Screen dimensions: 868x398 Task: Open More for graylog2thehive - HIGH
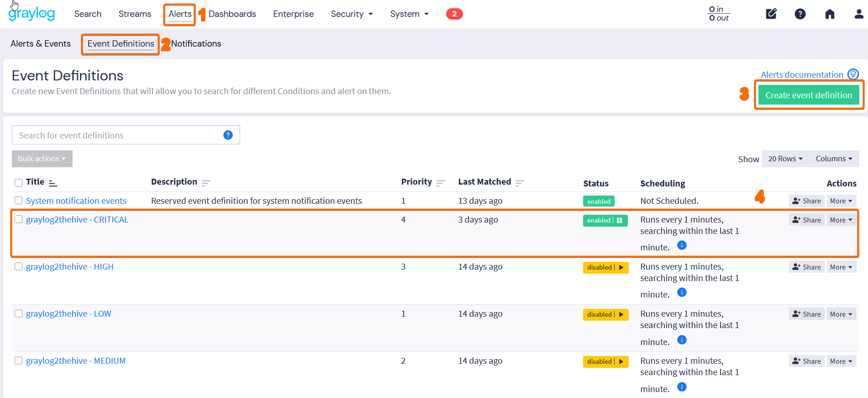pos(841,267)
